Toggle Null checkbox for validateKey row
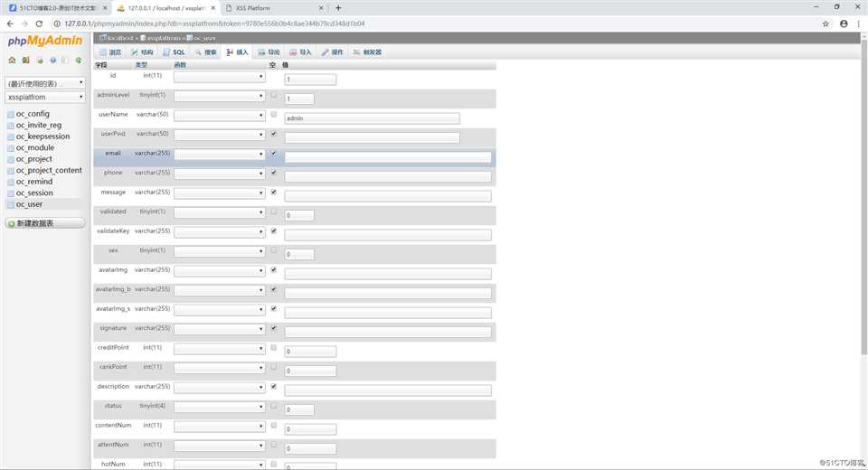868x470 pixels. click(273, 230)
